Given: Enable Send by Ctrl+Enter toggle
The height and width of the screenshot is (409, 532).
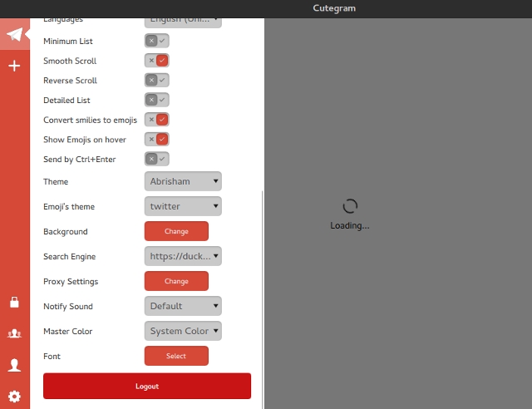Looking at the screenshot, I should coord(156,159).
